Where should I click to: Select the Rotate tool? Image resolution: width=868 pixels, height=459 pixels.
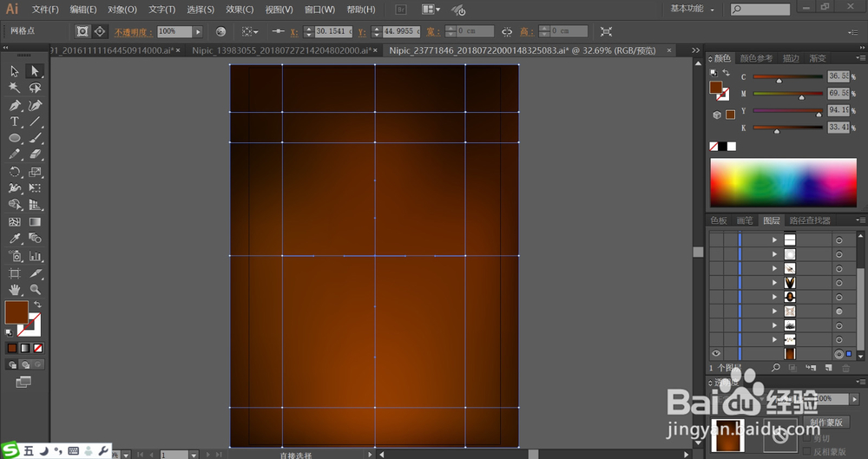[x=15, y=172]
